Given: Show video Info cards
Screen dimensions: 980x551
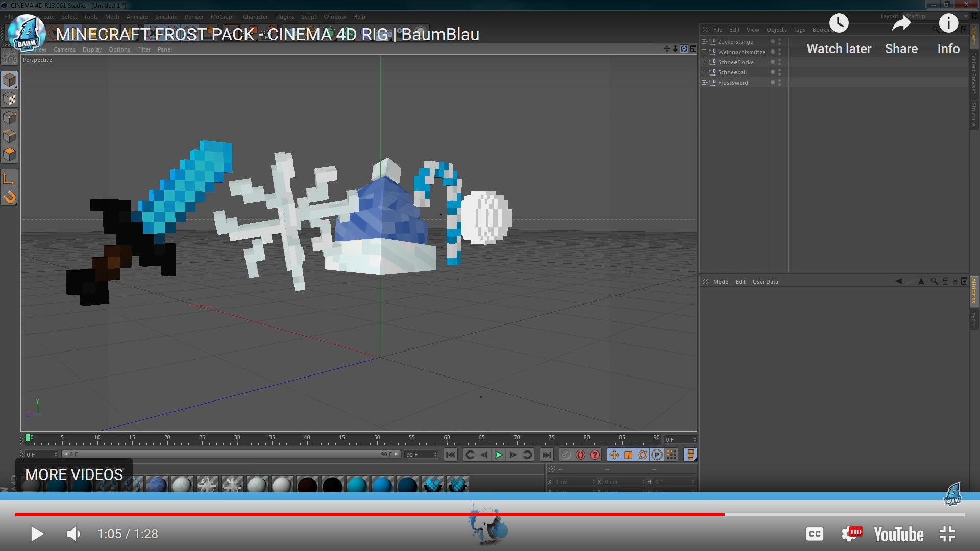Looking at the screenshot, I should pyautogui.click(x=948, y=35).
